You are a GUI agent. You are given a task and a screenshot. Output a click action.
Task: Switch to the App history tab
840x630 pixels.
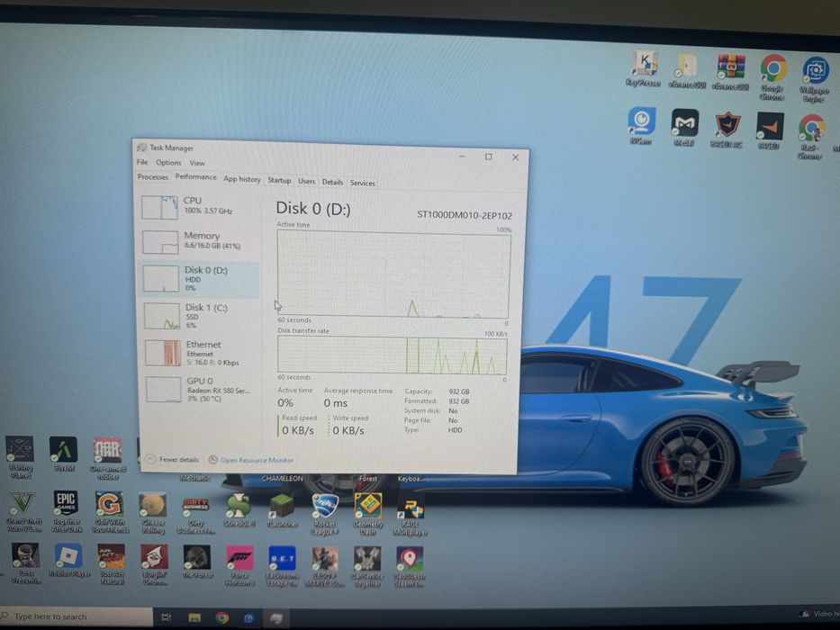pyautogui.click(x=241, y=179)
